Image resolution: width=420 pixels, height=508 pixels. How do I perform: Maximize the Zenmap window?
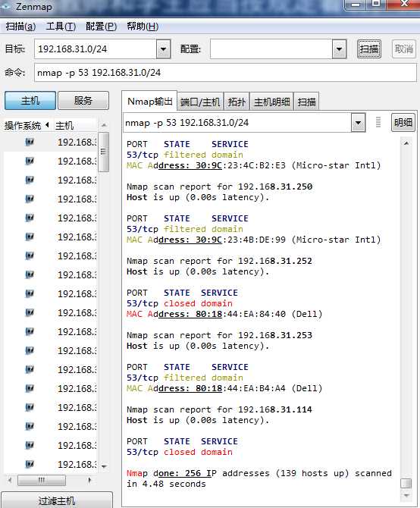pyautogui.click(x=376, y=5)
